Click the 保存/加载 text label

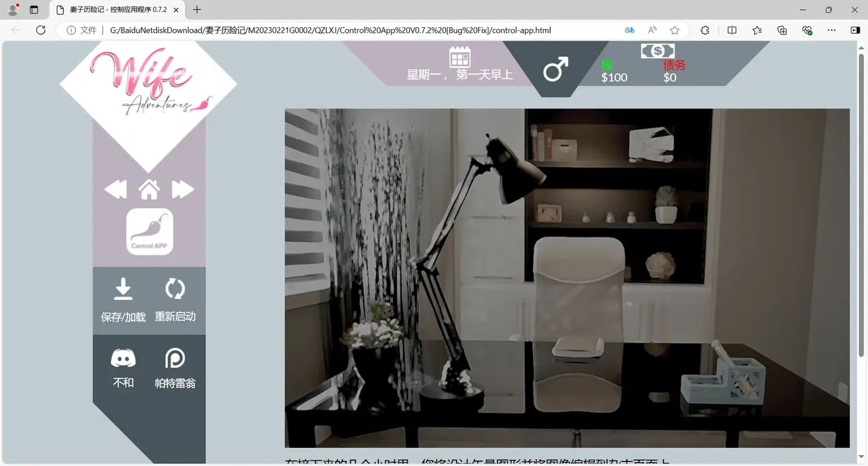tap(123, 317)
